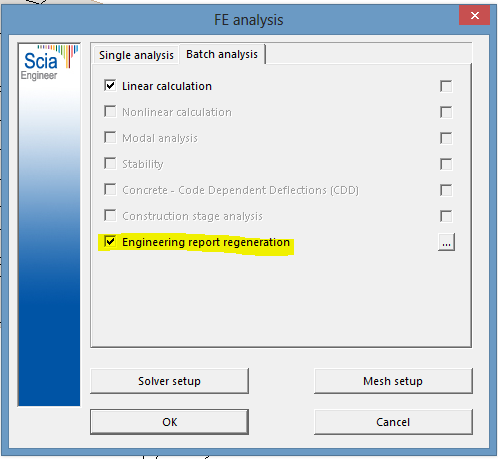Toggle right-side checkbox for Nonlinear calculation
The image size is (498, 459).
click(446, 112)
